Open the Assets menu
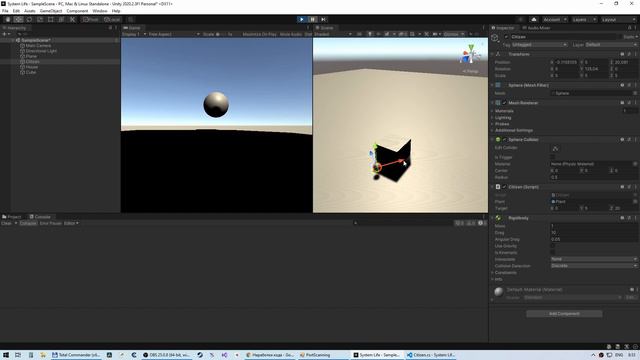640x360 pixels. (x=30, y=11)
